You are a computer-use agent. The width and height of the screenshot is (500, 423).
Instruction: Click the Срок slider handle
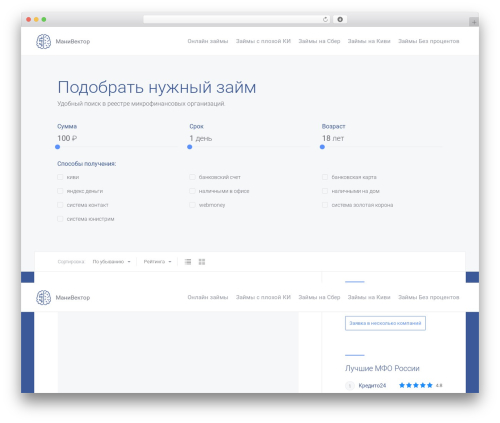(x=190, y=147)
